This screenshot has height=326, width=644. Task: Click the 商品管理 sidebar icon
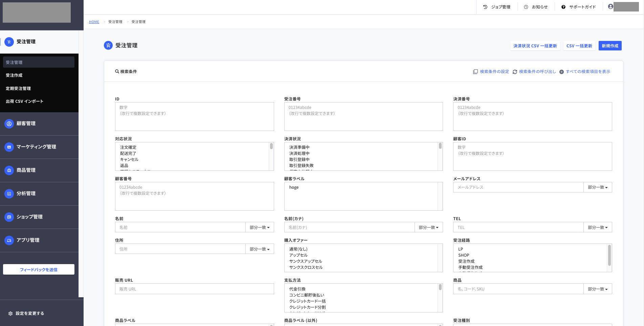[x=9, y=170]
